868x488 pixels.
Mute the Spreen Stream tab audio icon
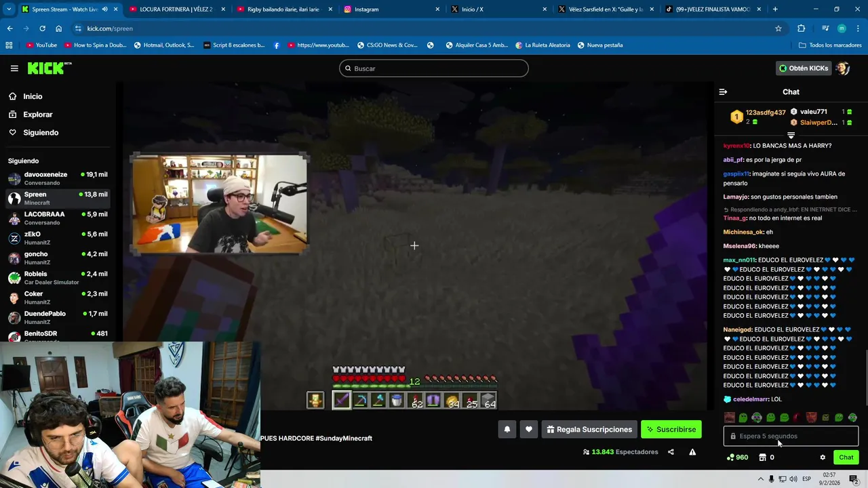[x=104, y=9]
